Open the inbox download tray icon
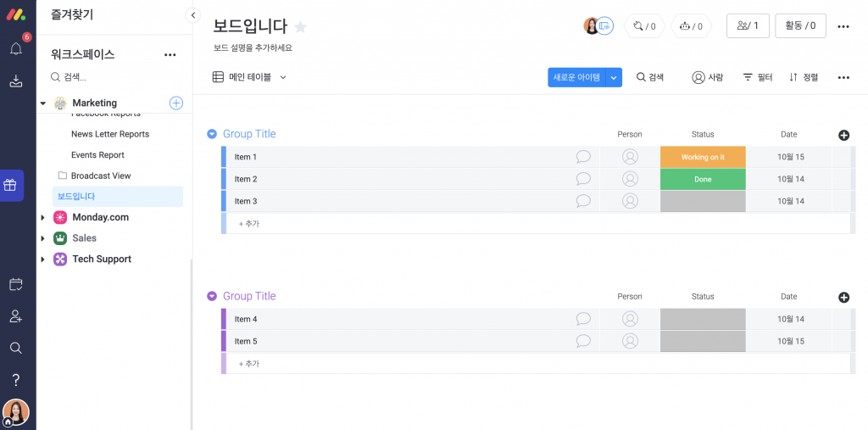 click(x=16, y=81)
